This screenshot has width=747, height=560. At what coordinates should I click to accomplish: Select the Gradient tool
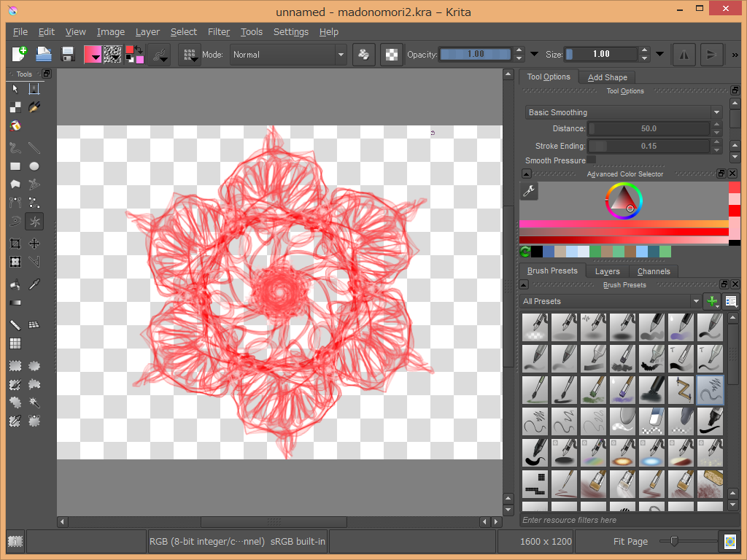pos(15,303)
